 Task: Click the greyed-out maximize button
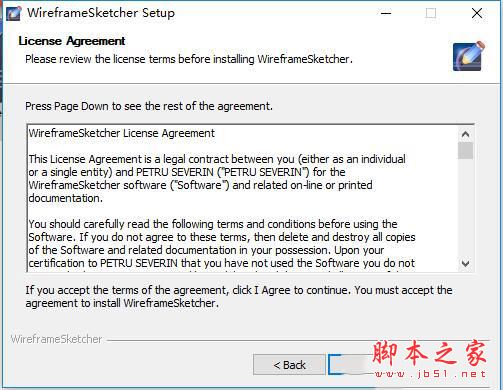[x=431, y=13]
